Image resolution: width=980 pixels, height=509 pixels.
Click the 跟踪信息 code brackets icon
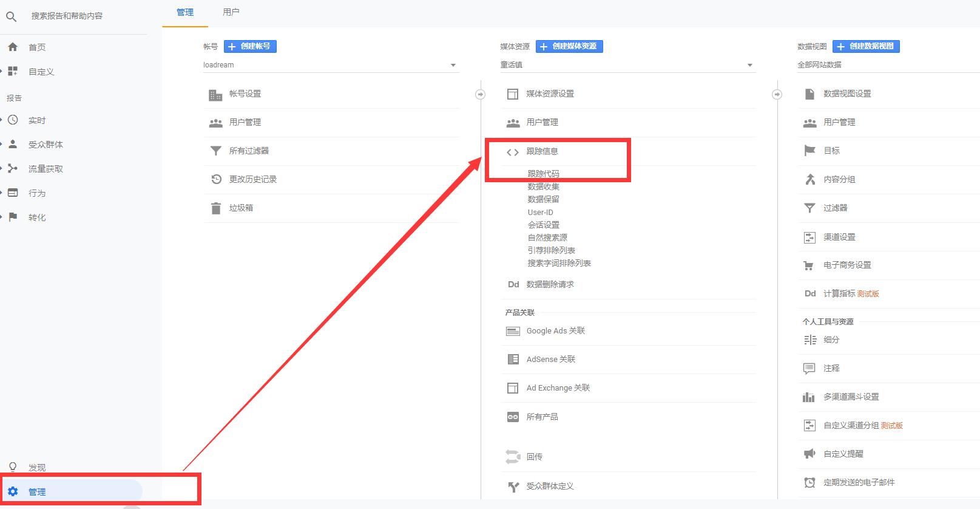point(513,152)
